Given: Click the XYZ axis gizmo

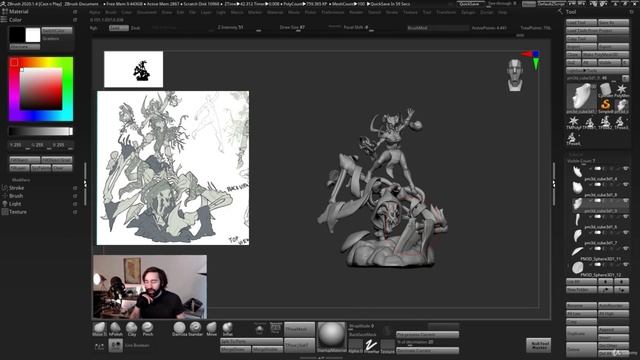Looking at the screenshot, I should (x=532, y=60).
